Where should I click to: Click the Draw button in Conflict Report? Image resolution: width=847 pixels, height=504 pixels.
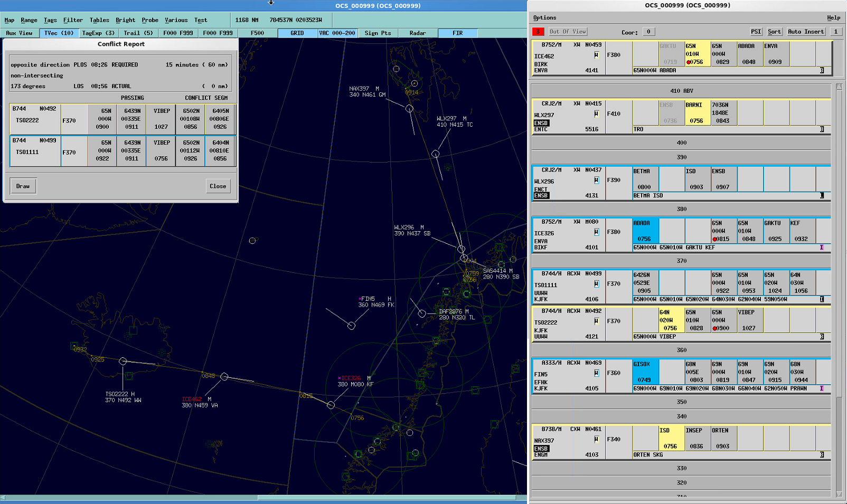click(x=23, y=186)
